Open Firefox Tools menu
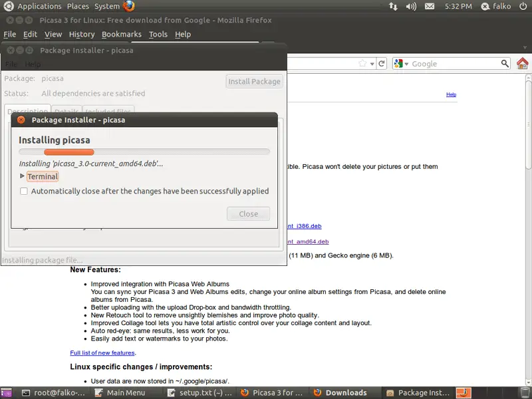Screen dimensions: 532x399 [158, 35]
